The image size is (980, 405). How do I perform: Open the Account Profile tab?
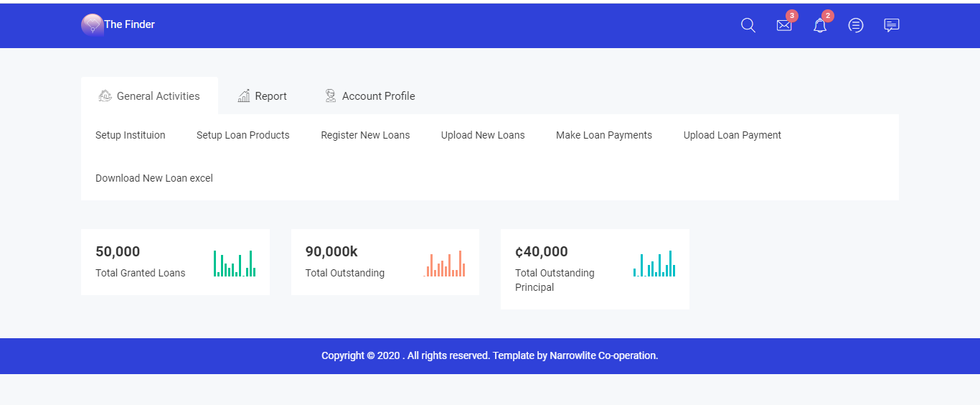click(369, 96)
